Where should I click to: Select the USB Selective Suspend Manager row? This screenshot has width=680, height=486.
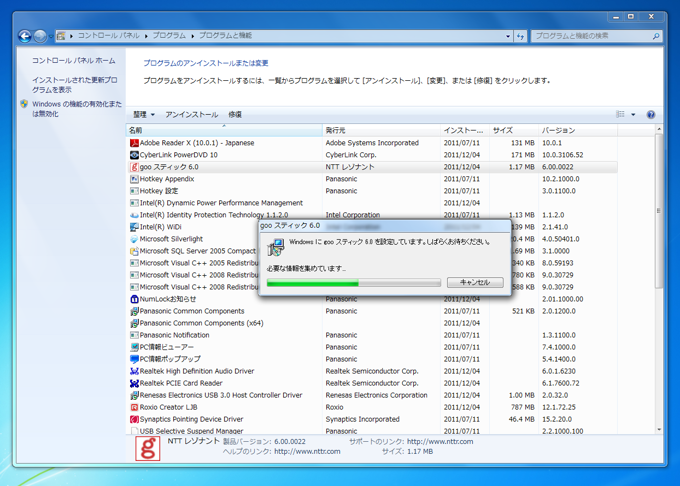pyautogui.click(x=373, y=431)
